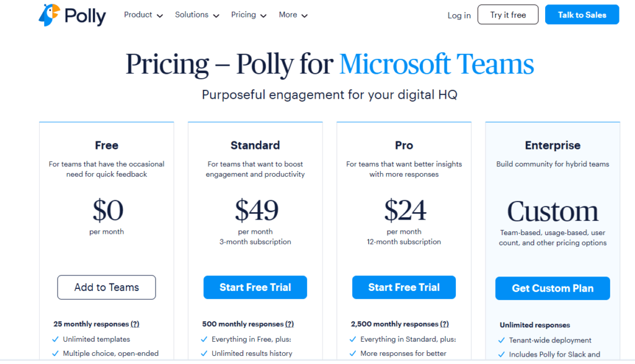Screen dimensions: 635x364
Task: Open the Product dropdown
Action: [143, 14]
